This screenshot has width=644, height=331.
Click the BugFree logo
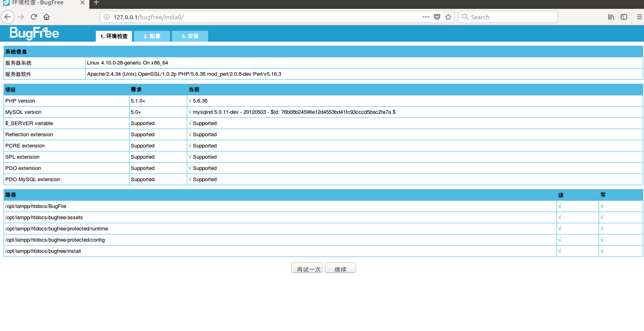click(34, 33)
